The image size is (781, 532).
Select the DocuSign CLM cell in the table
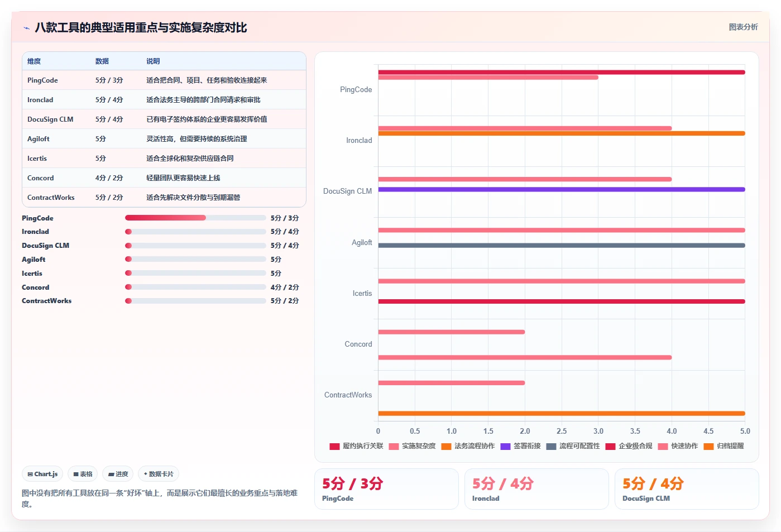50,119
